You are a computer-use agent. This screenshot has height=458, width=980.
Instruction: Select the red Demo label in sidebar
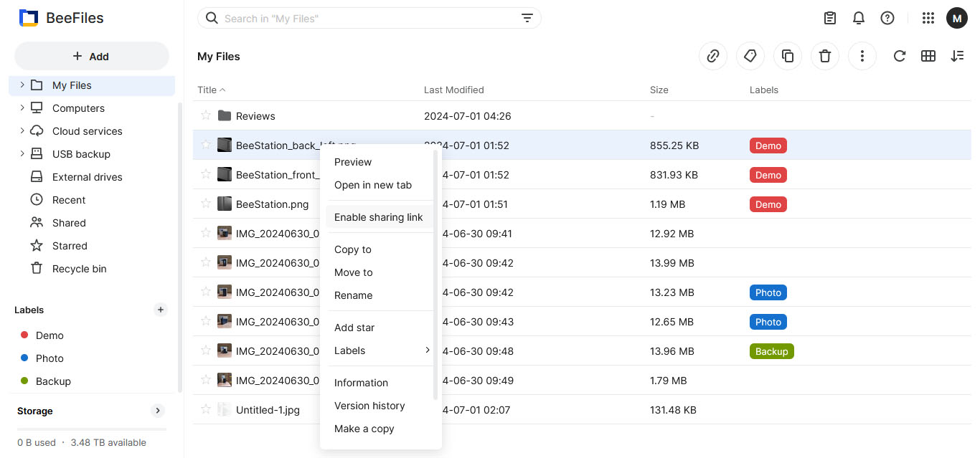coord(50,335)
